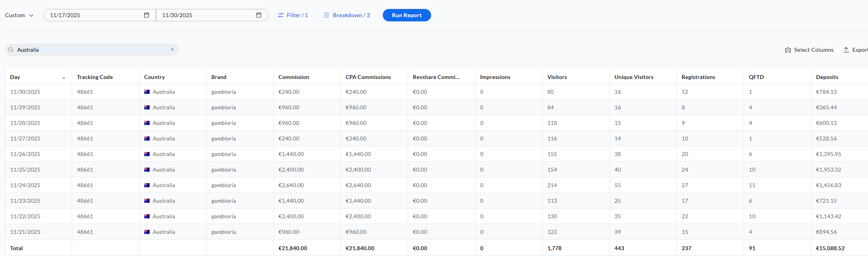Click the 11/17/2025 start date field
Image resolution: width=868 pixels, height=256 pixels.
click(94, 15)
